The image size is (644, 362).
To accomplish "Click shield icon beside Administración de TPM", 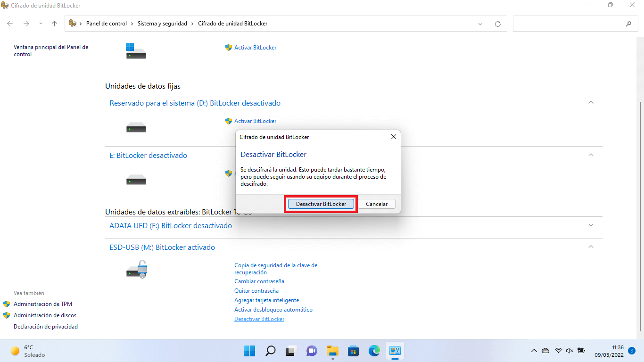I will point(7,304).
